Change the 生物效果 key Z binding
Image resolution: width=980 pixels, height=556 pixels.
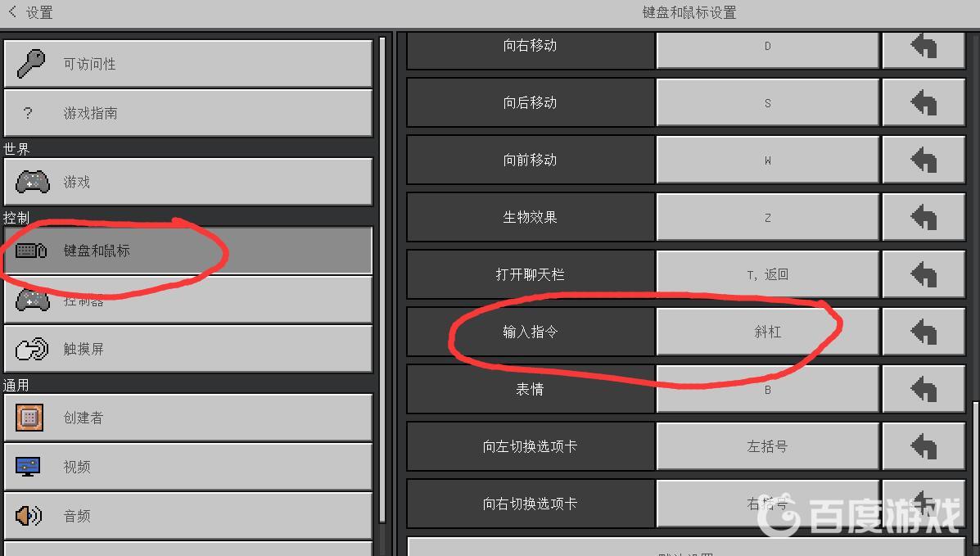pyautogui.click(x=767, y=218)
